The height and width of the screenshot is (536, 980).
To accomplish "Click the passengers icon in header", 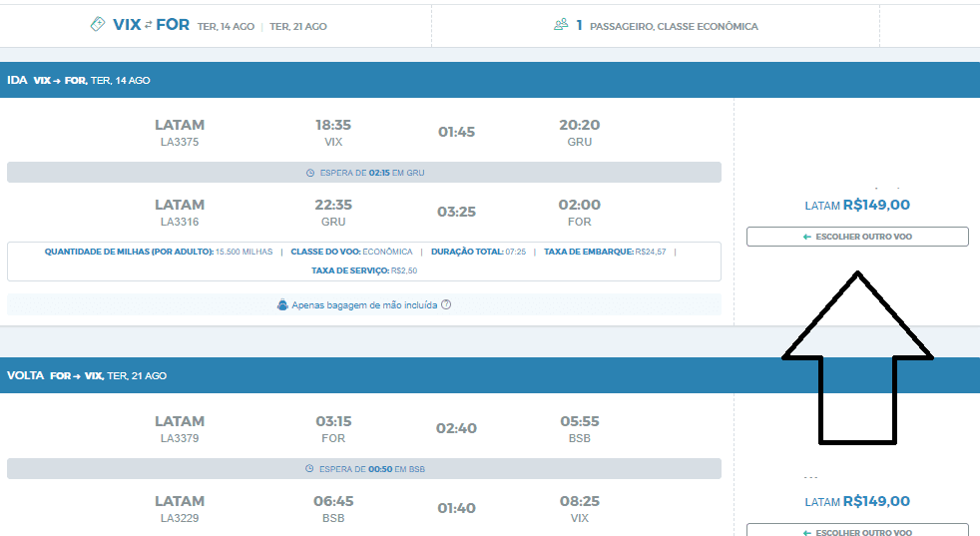I will (561, 24).
